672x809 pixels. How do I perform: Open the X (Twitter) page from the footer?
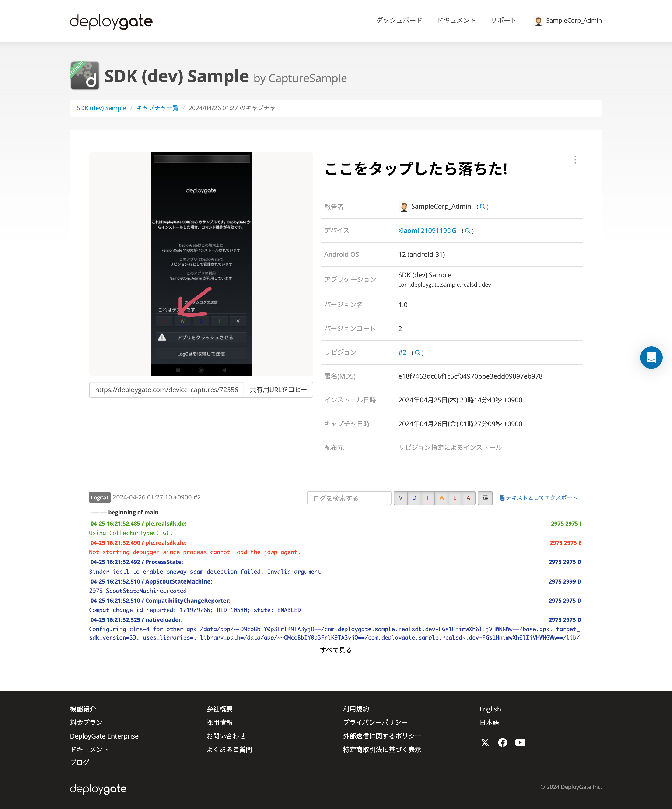point(485,742)
